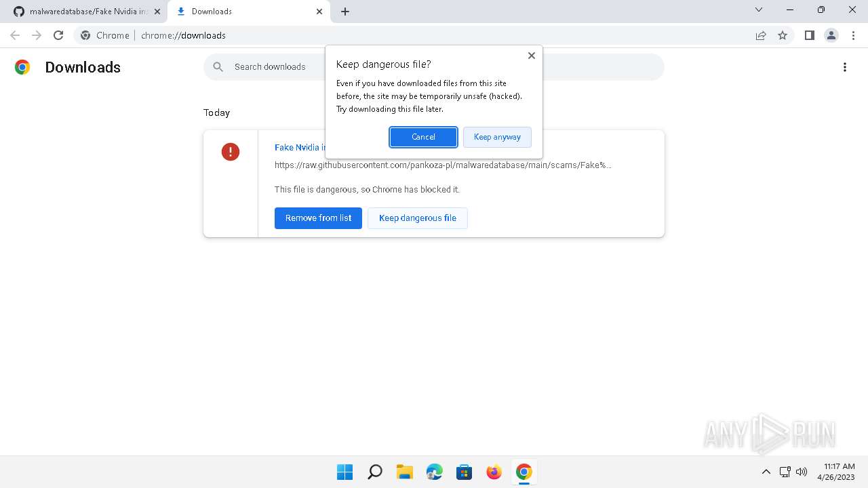Choose Keep anyway in the dialog

coord(497,137)
